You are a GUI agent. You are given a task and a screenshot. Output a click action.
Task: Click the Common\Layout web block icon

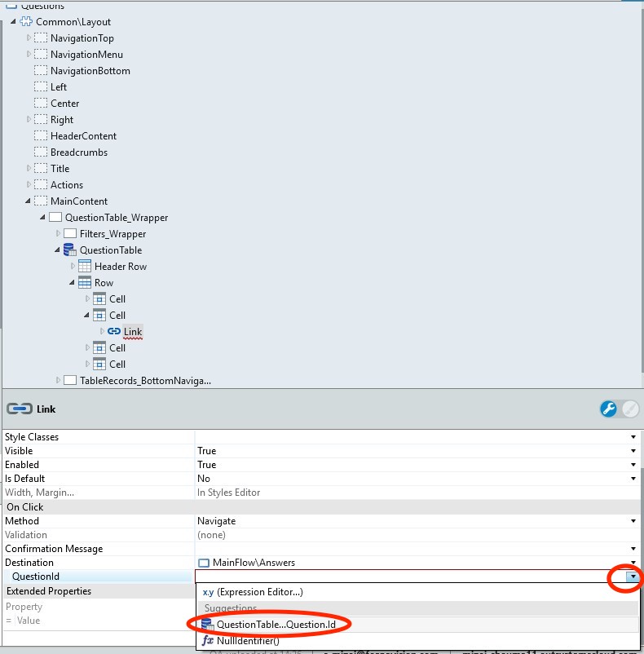pos(26,21)
